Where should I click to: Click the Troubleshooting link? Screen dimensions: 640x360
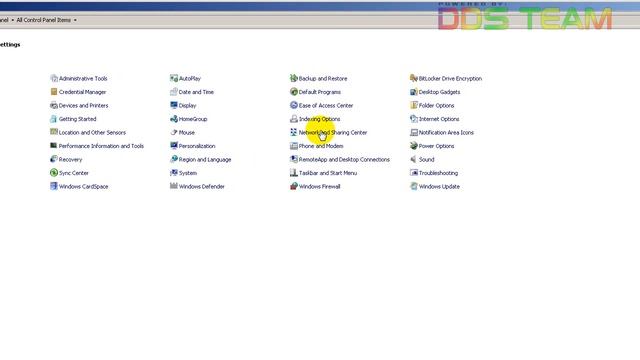[x=438, y=173]
